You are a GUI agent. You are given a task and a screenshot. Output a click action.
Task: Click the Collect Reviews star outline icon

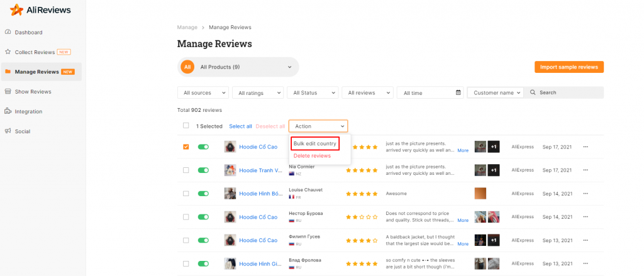tap(8, 52)
